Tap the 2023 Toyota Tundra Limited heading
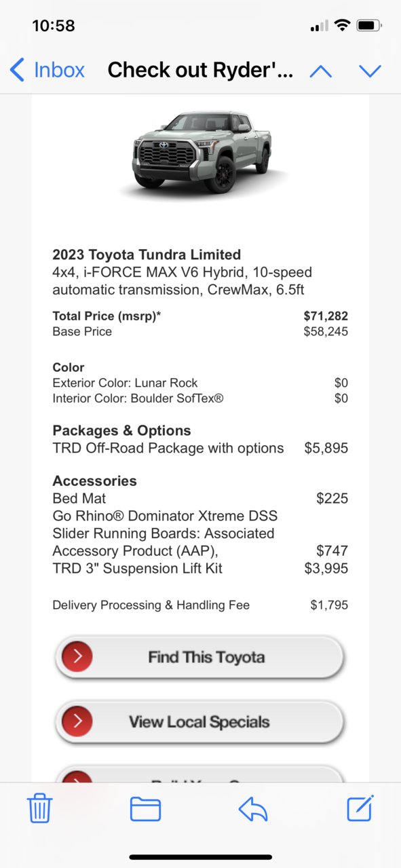The width and height of the screenshot is (401, 868). tap(147, 255)
